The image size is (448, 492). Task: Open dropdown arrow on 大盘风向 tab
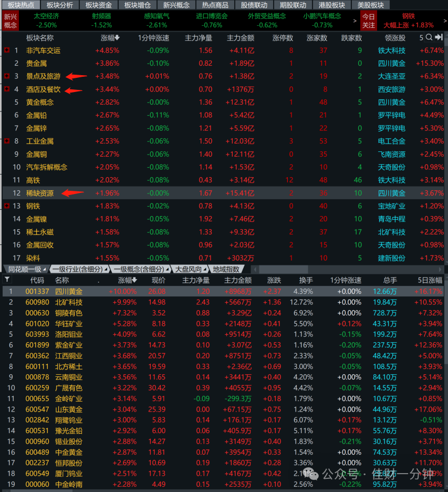[x=205, y=270]
